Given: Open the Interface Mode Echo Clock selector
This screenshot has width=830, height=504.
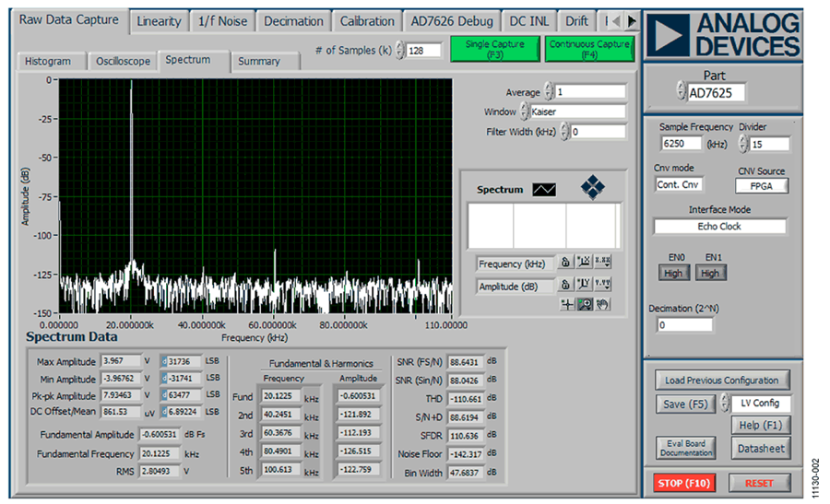Looking at the screenshot, I should (x=719, y=227).
